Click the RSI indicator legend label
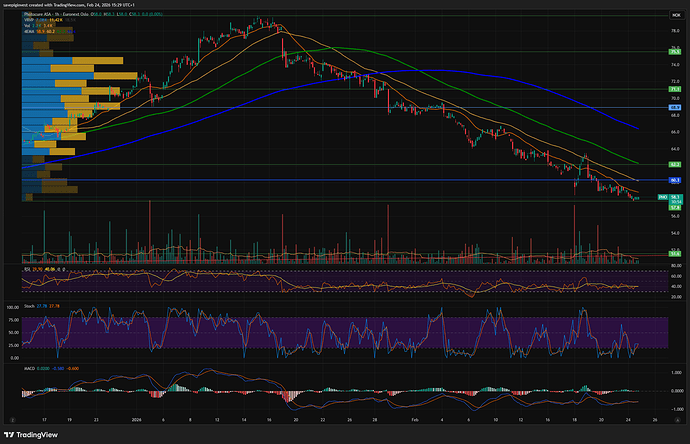Viewport: 690px width, 444px height. point(26,269)
